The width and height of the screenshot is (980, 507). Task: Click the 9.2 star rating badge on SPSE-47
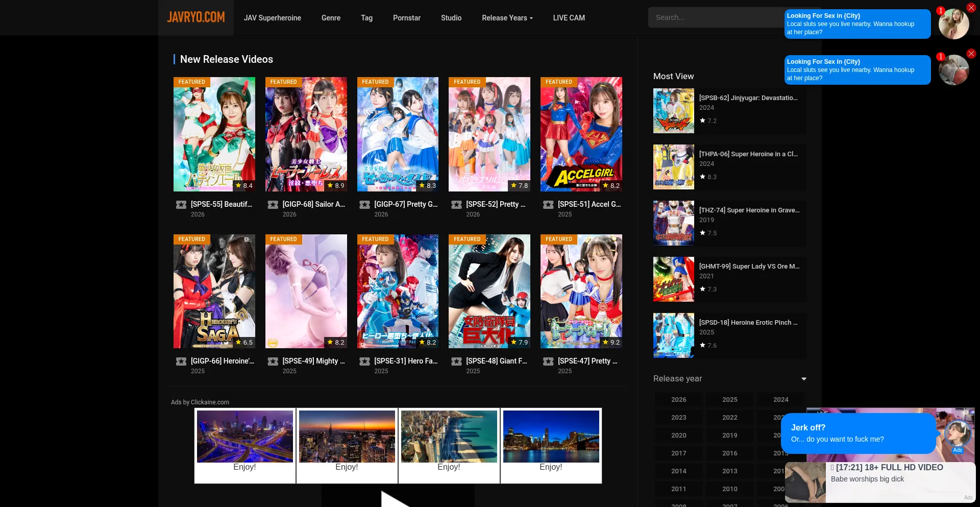click(x=611, y=343)
